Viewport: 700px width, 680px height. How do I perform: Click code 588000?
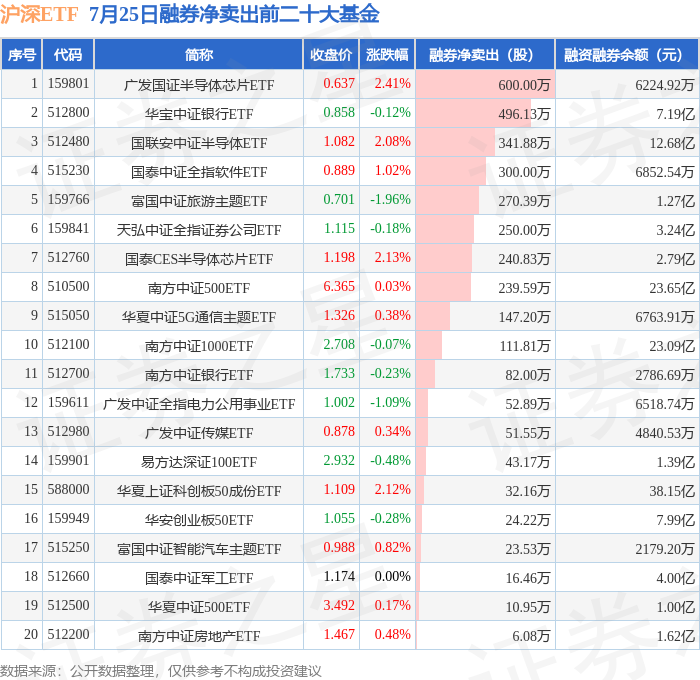coord(68,490)
